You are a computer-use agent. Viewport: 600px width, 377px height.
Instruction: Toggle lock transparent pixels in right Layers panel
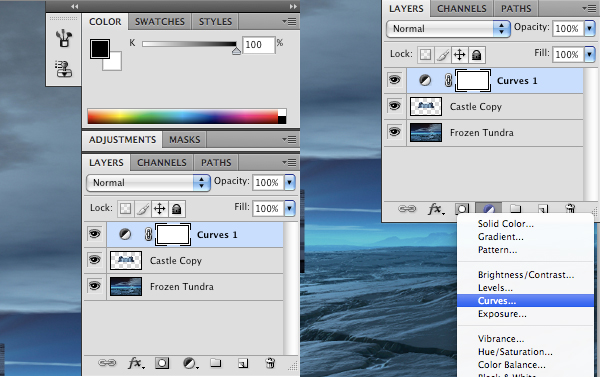[x=425, y=55]
